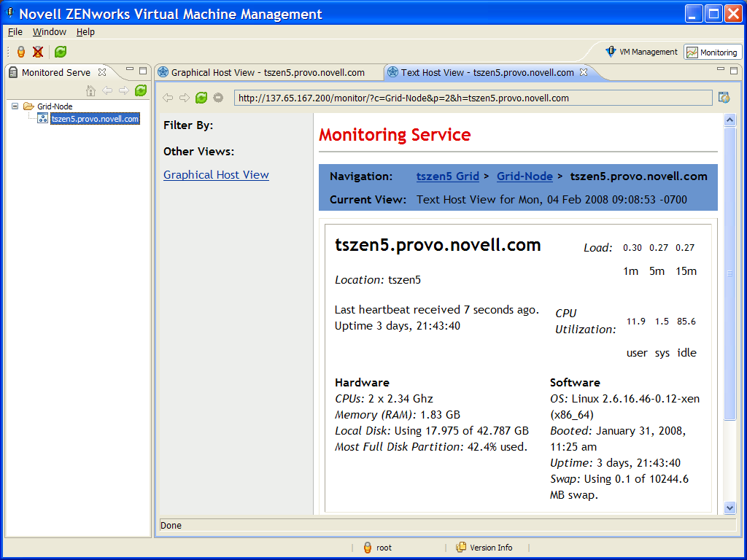
Task: Click the Swap usage line
Action: point(619,486)
